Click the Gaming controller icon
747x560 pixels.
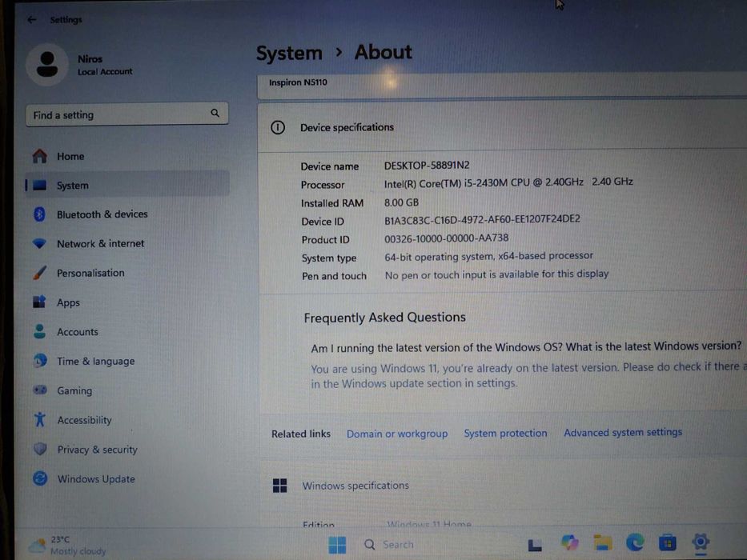tap(40, 390)
